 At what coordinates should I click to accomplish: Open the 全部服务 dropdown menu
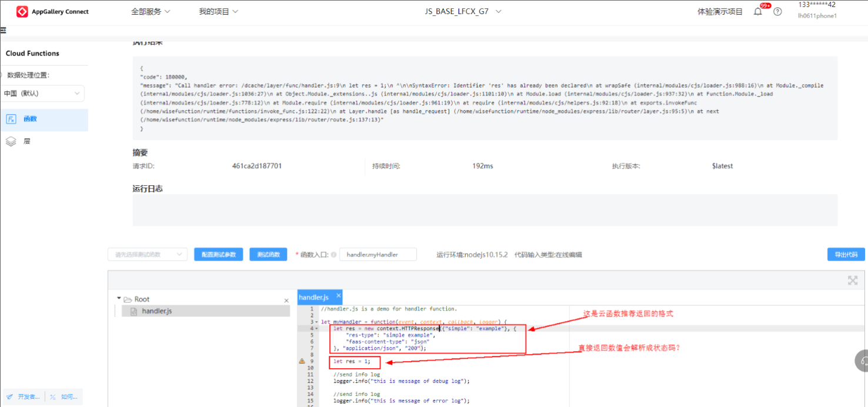(151, 12)
